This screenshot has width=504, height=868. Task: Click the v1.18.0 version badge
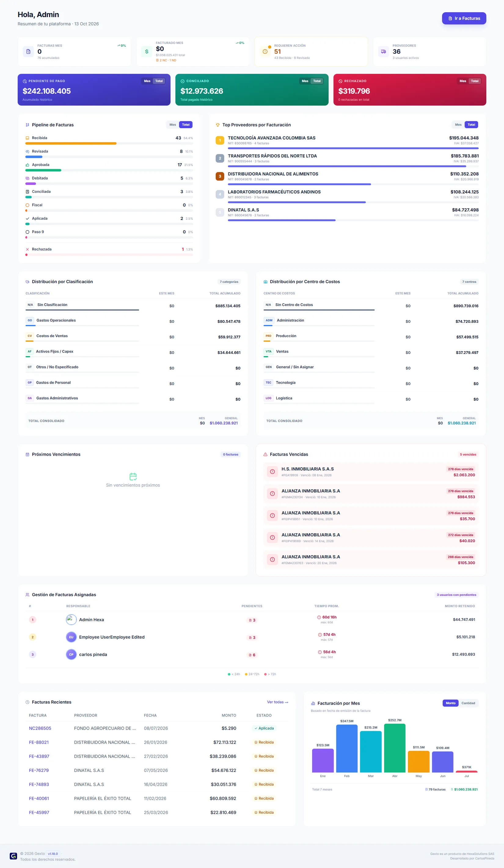(x=53, y=854)
